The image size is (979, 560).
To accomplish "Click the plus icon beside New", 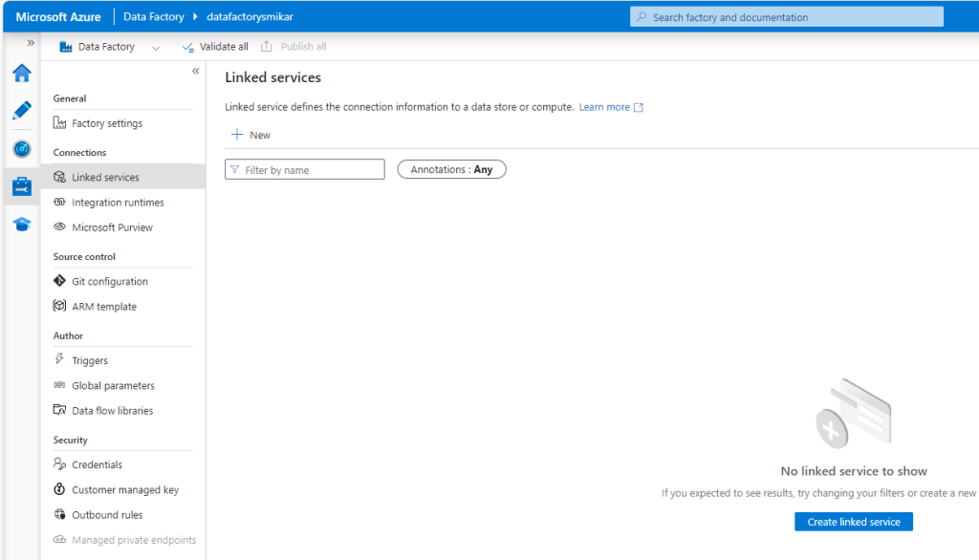I will click(x=237, y=134).
